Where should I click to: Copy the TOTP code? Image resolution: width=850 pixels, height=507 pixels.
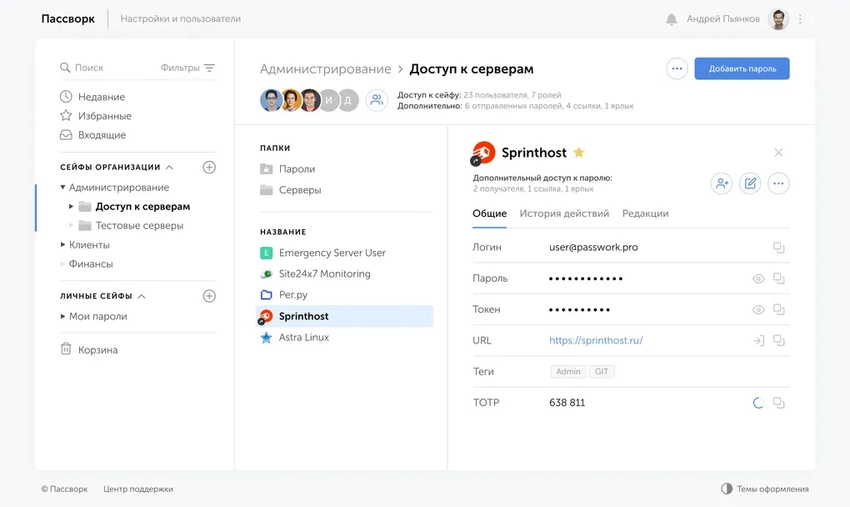click(x=779, y=403)
